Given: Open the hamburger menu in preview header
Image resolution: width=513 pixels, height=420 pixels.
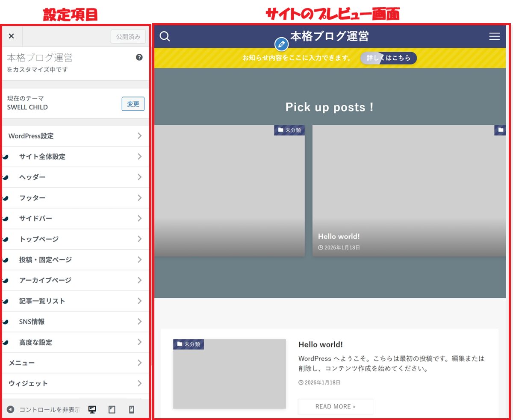Looking at the screenshot, I should pyautogui.click(x=494, y=36).
